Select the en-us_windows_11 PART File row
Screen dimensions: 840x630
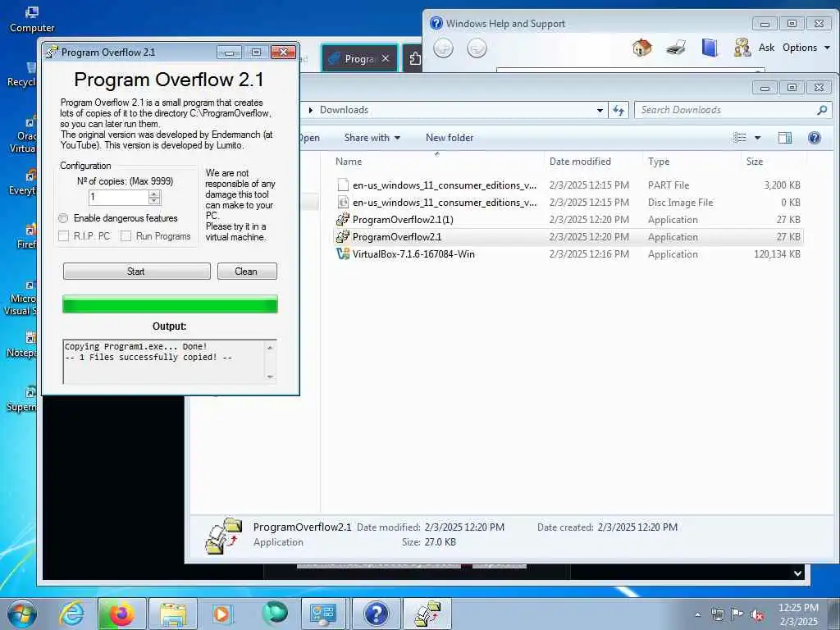click(x=568, y=185)
